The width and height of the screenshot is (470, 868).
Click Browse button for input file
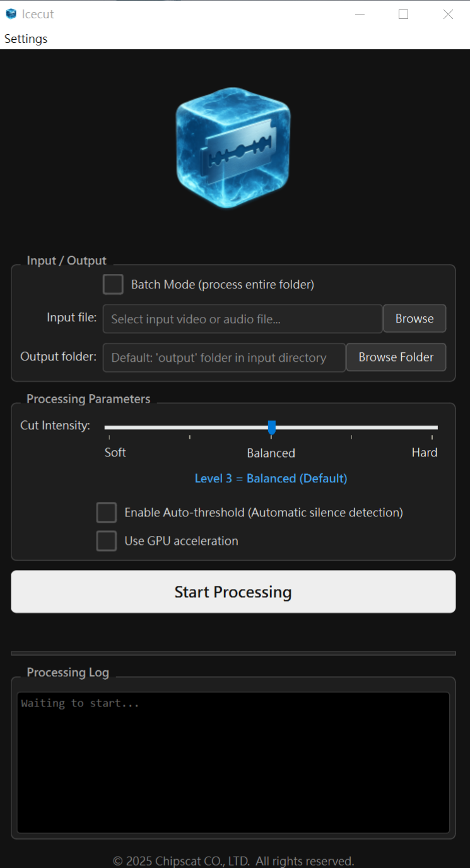click(x=414, y=319)
